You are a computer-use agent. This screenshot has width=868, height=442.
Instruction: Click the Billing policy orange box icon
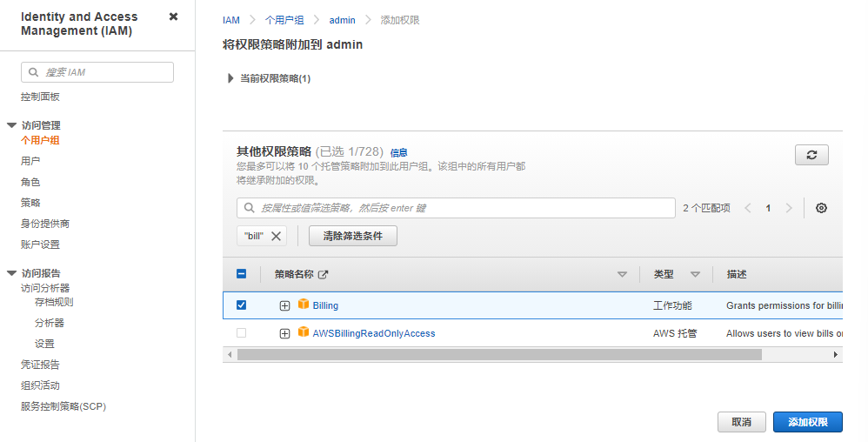tap(304, 305)
